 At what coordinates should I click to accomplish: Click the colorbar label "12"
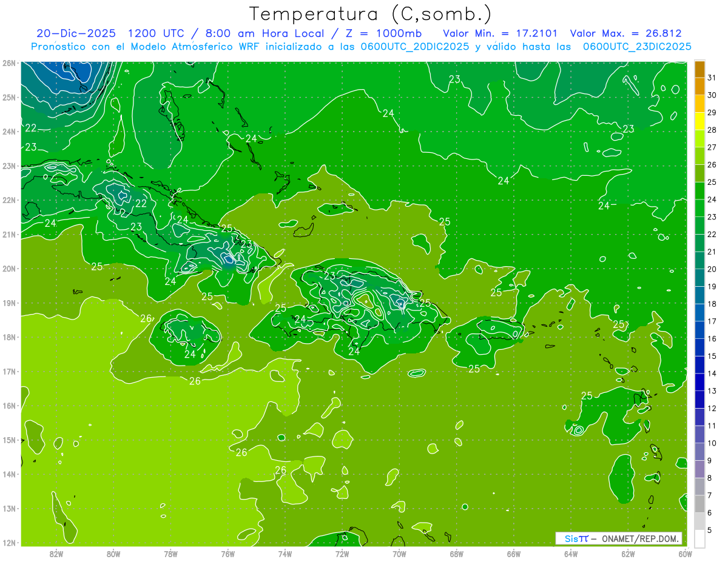[712, 408]
